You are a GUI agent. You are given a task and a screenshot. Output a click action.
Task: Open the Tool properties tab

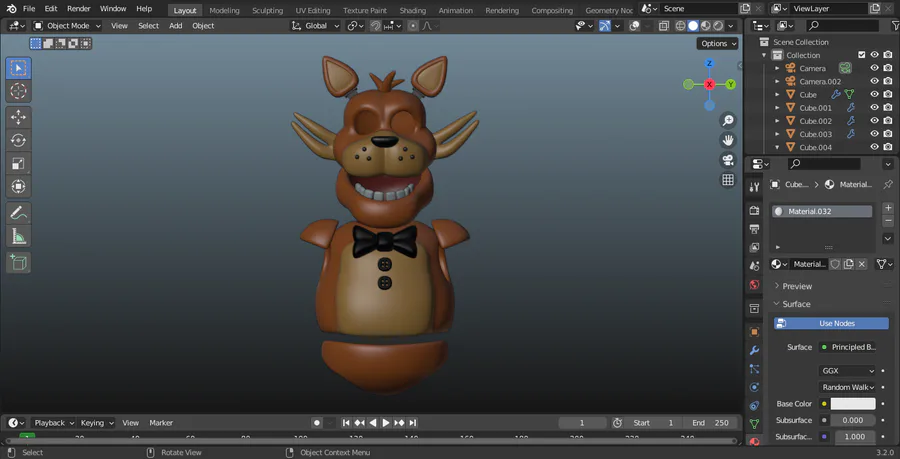754,187
